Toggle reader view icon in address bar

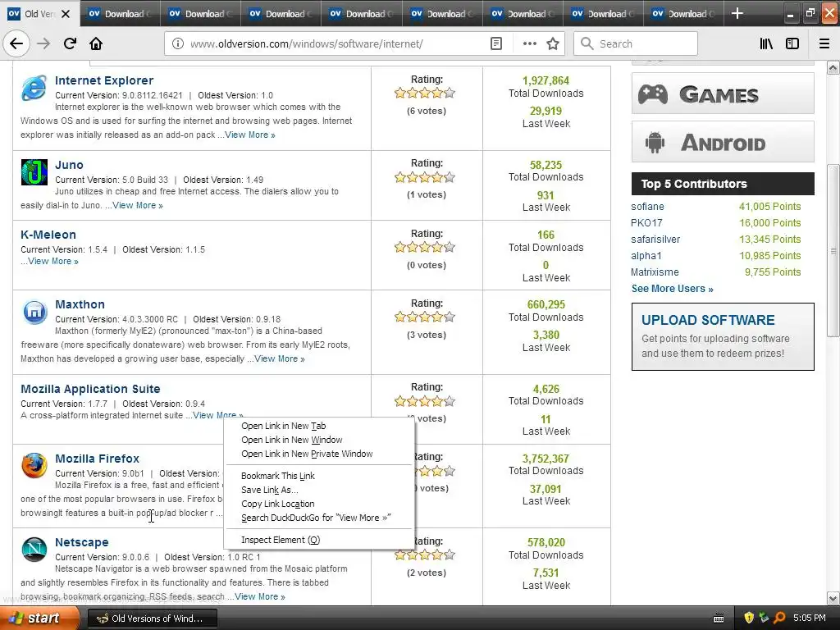click(x=496, y=43)
